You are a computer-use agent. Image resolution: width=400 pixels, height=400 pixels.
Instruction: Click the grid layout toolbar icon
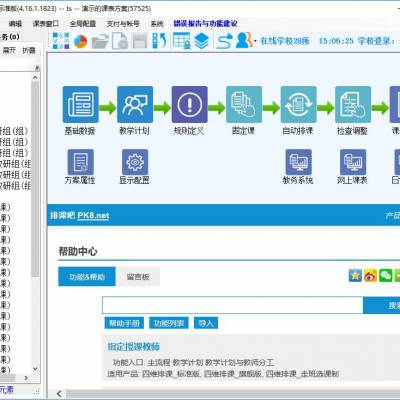tap(61, 41)
